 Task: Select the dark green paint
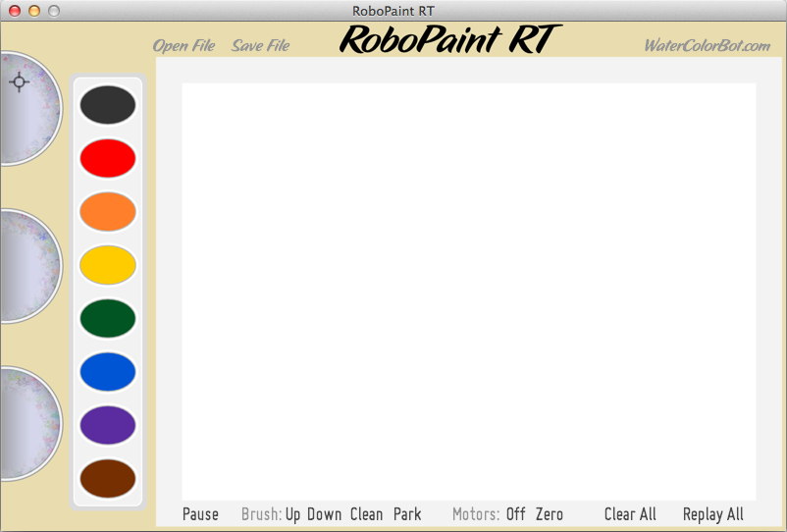107,318
